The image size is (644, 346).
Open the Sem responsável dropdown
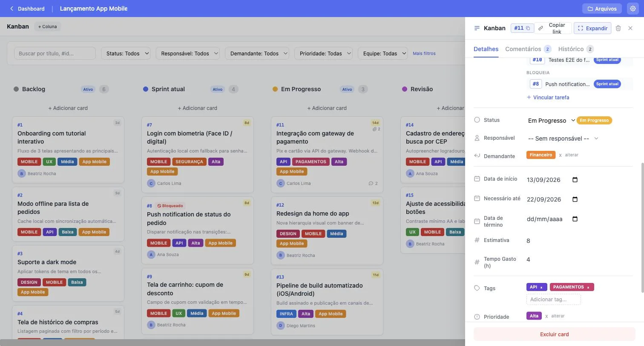(563, 138)
